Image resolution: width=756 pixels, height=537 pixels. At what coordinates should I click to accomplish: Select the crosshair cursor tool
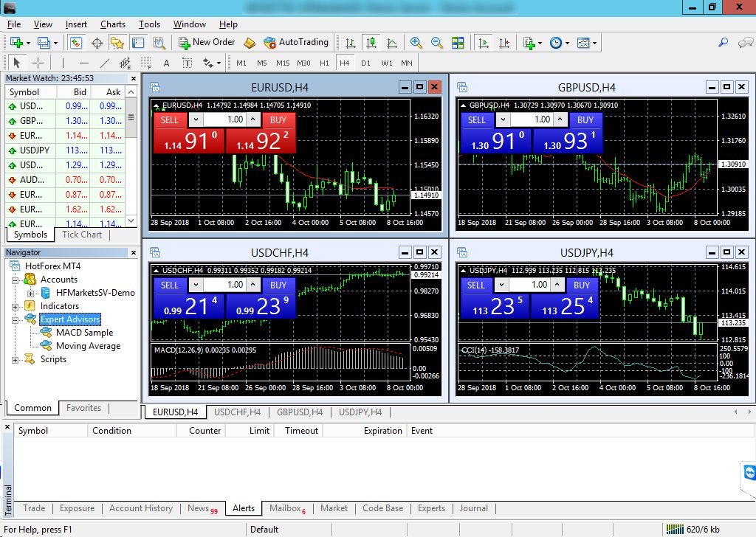(x=38, y=63)
